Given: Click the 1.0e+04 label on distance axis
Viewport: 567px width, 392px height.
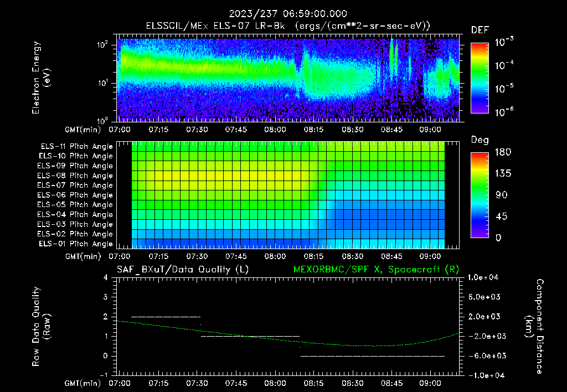Looking at the screenshot, I should tap(483, 277).
